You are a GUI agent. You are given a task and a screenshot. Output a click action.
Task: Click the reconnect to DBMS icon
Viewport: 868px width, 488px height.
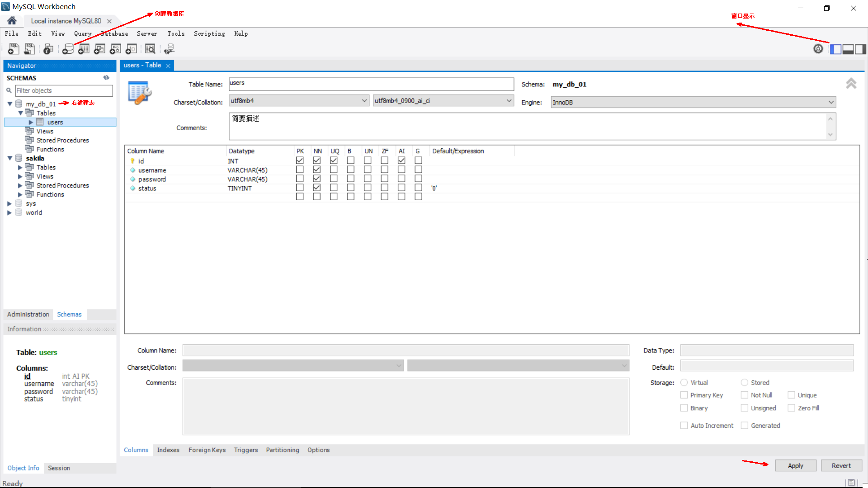[x=170, y=49]
